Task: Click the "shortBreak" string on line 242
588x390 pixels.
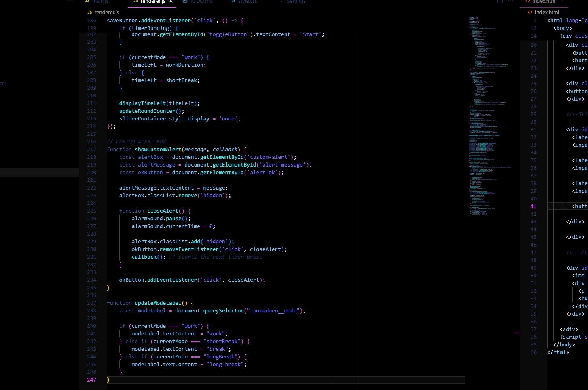Action: [x=222, y=342]
